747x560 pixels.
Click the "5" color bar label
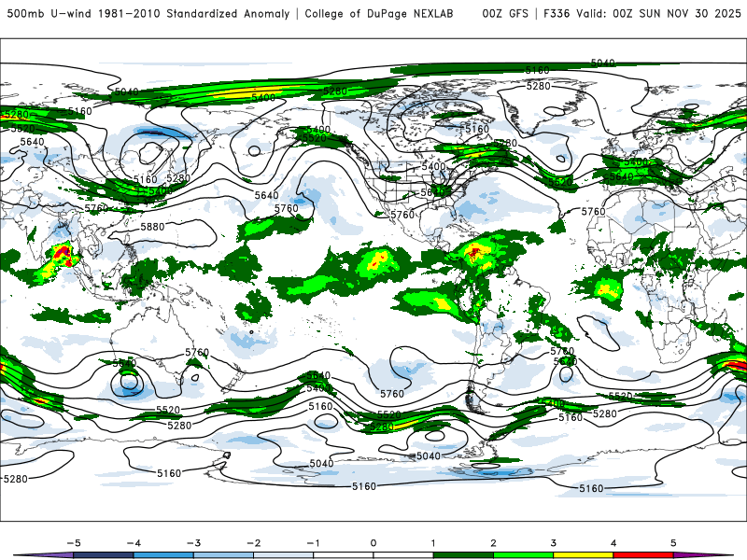tap(673, 543)
